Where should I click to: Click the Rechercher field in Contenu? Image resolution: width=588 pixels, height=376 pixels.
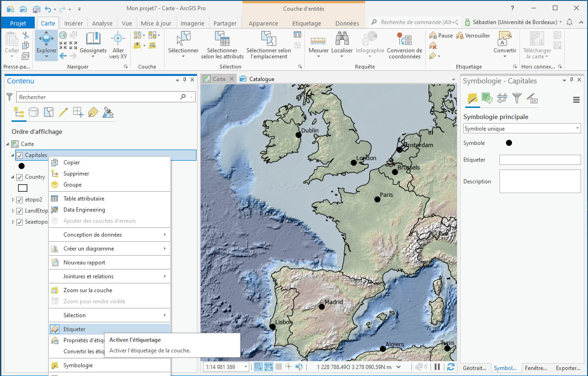tap(98, 97)
